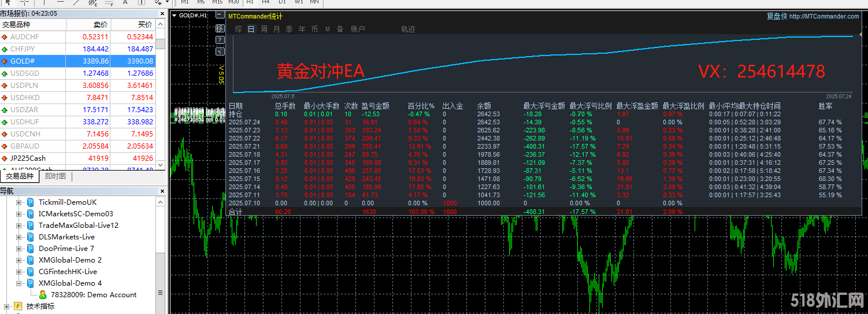Select the 月 monthly tab in MTCommander
Viewport: 868px width, 314px height.
[277, 29]
